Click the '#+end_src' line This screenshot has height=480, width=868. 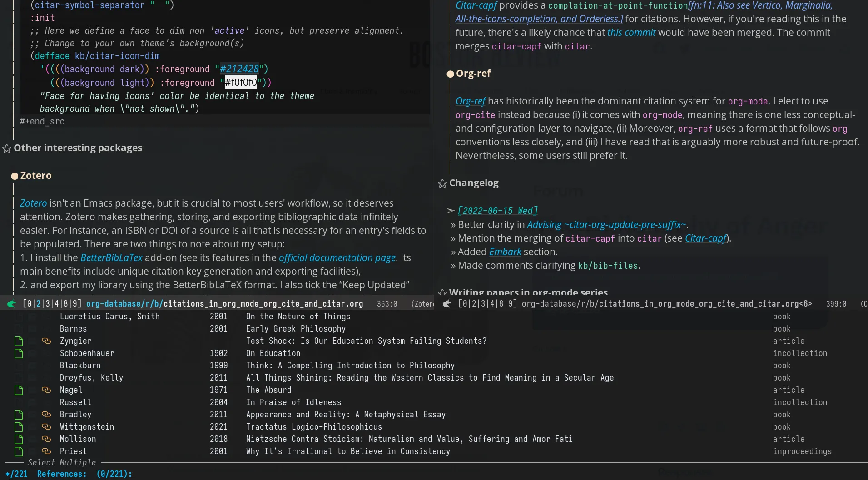point(42,122)
